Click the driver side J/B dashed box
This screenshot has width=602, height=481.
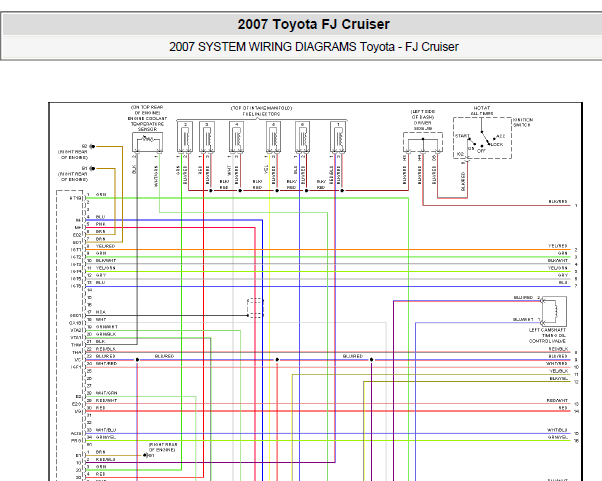pyautogui.click(x=423, y=142)
